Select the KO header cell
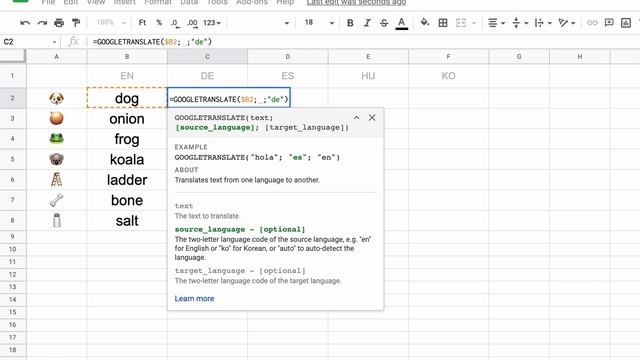This screenshot has width=640, height=360. [449, 76]
